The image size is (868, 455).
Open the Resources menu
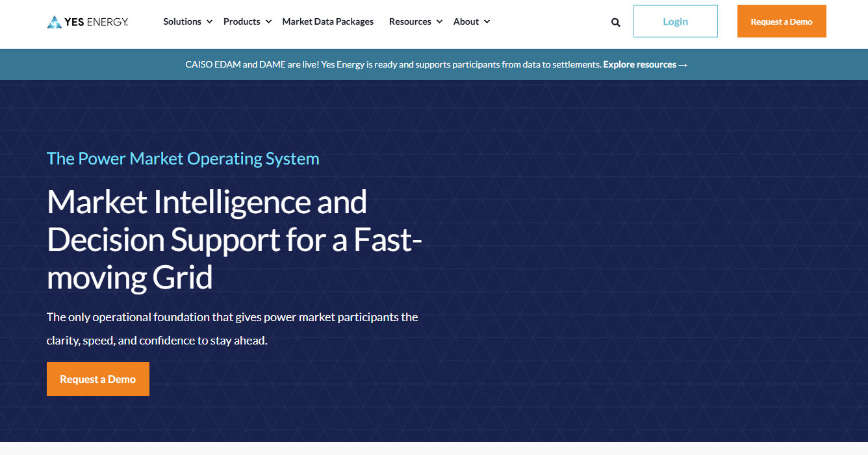410,21
